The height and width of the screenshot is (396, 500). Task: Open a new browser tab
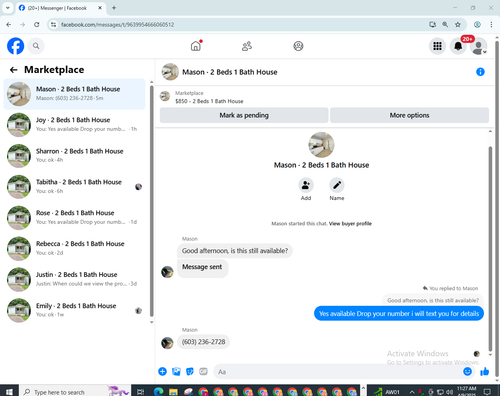coord(114,8)
